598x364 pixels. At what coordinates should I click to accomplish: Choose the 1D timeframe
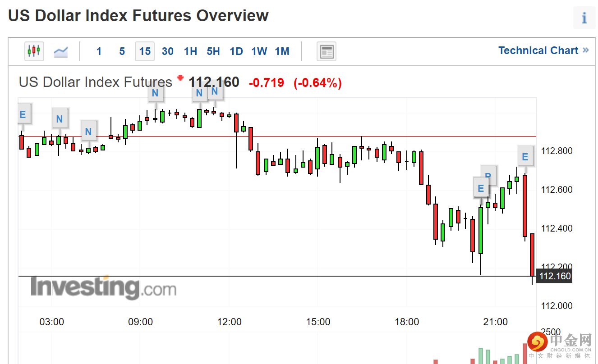click(236, 51)
